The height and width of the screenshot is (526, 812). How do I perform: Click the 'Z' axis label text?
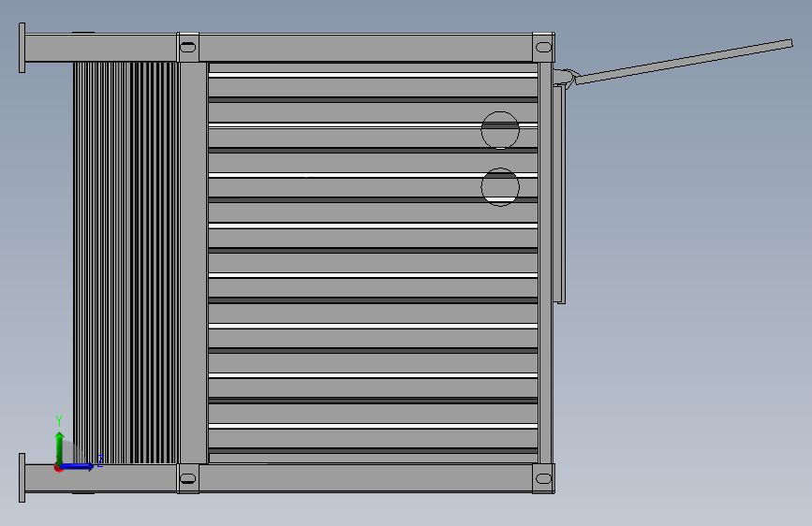pyautogui.click(x=100, y=460)
